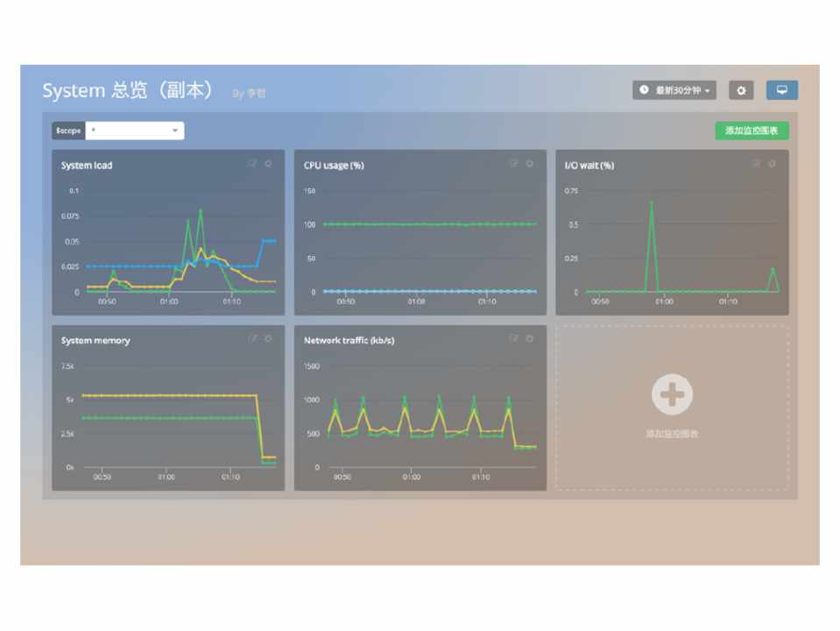Click the System load chart title
This screenshot has height=631, width=840.
point(87,166)
